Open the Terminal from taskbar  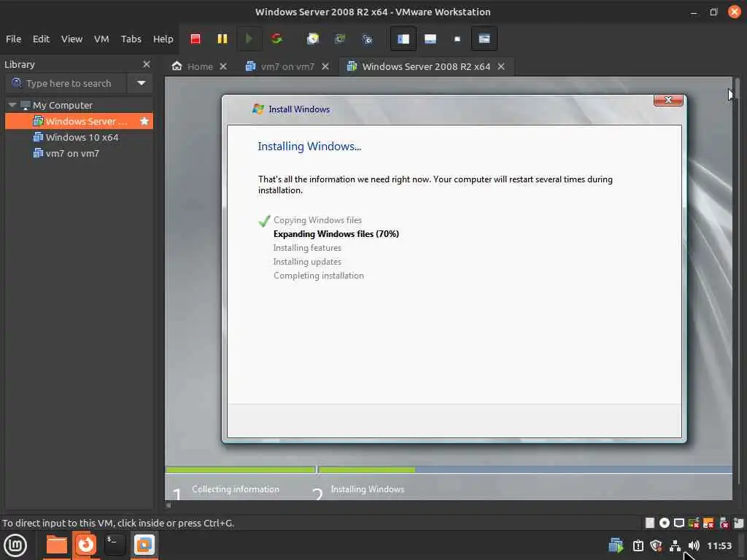(x=115, y=545)
